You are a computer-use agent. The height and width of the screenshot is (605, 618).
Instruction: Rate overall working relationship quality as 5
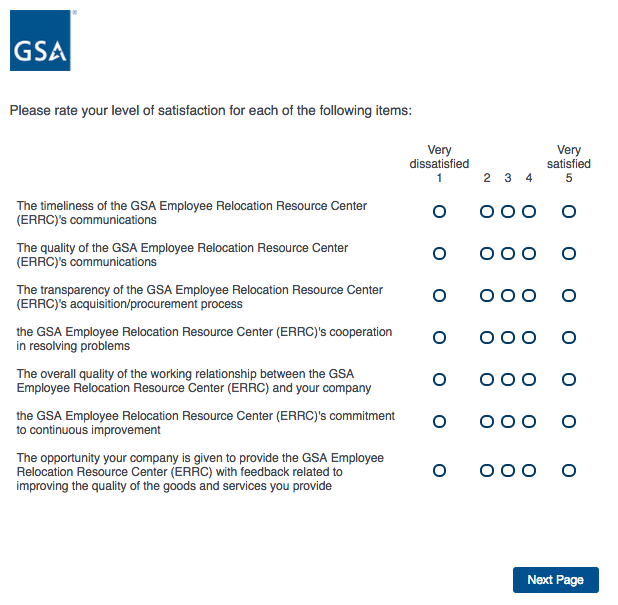click(x=569, y=380)
